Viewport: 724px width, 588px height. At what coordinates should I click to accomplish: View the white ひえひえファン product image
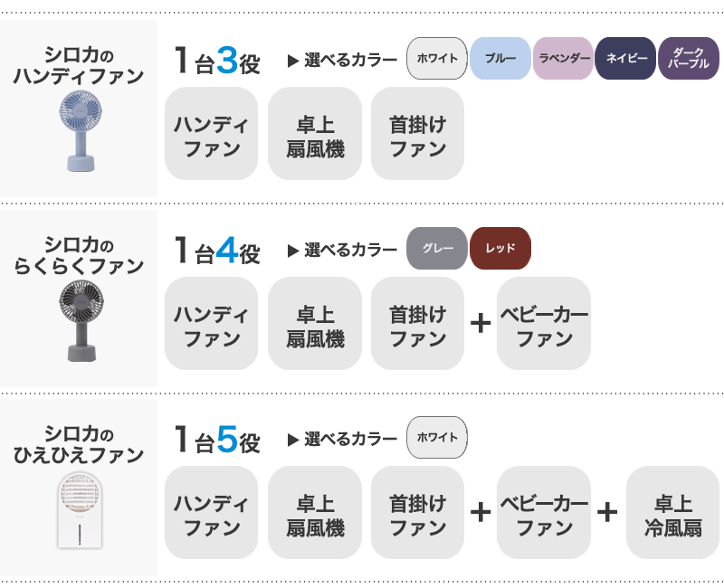click(80, 510)
